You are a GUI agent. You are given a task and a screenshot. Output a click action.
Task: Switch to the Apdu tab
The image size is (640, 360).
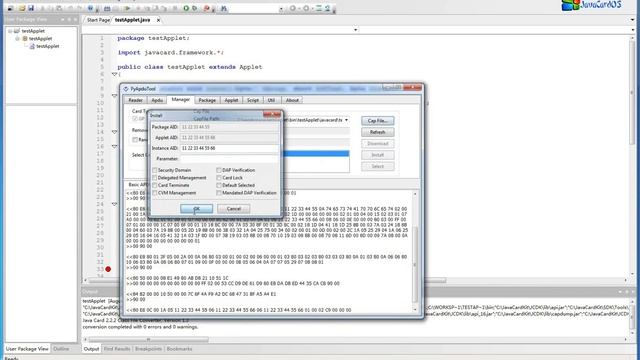157,100
